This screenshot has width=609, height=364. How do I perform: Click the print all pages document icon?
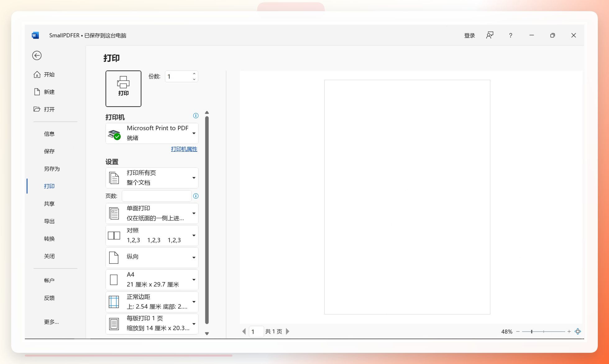coord(114,178)
